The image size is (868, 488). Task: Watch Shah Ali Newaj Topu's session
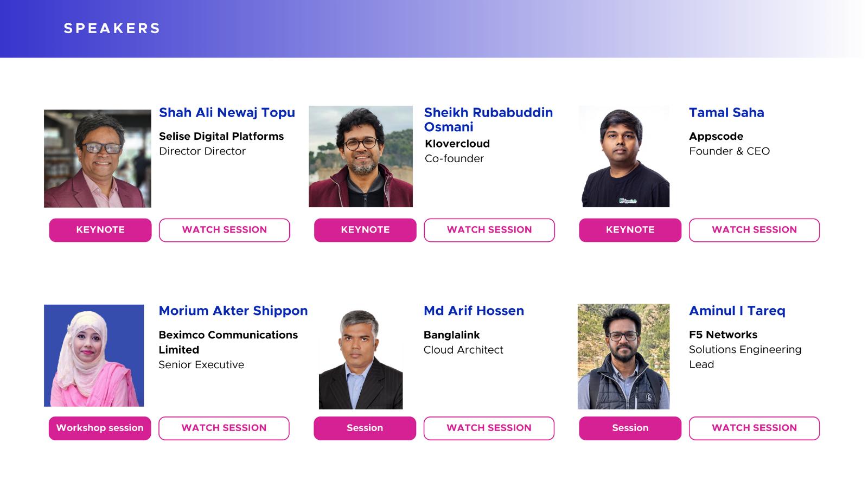pos(224,230)
